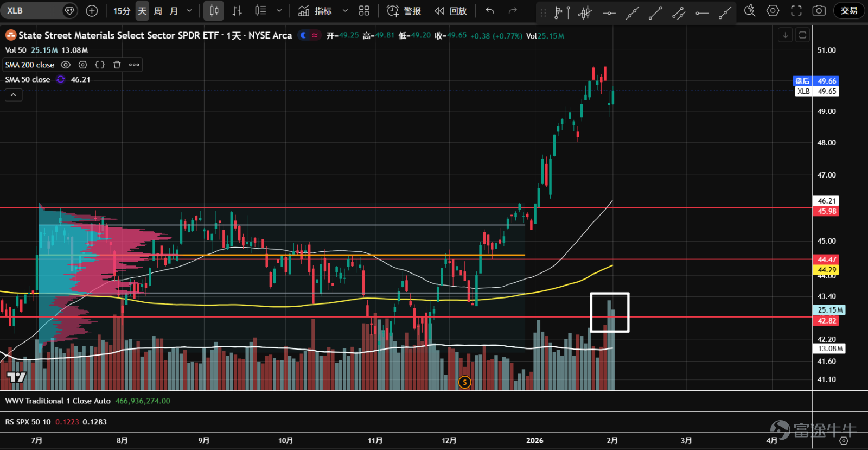This screenshot has width=868, height=450.
Task: Select the SMA 200 close indicator label
Action: tap(30, 65)
